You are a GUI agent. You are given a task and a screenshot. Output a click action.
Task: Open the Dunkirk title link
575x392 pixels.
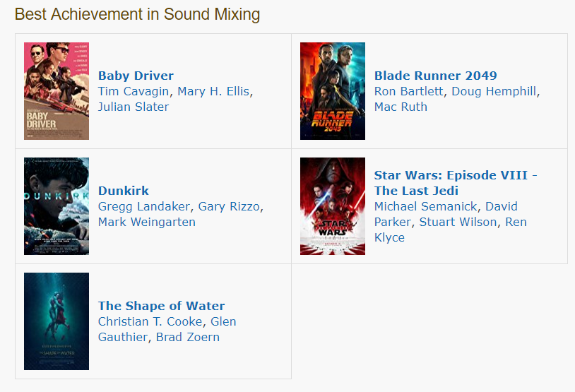point(123,191)
